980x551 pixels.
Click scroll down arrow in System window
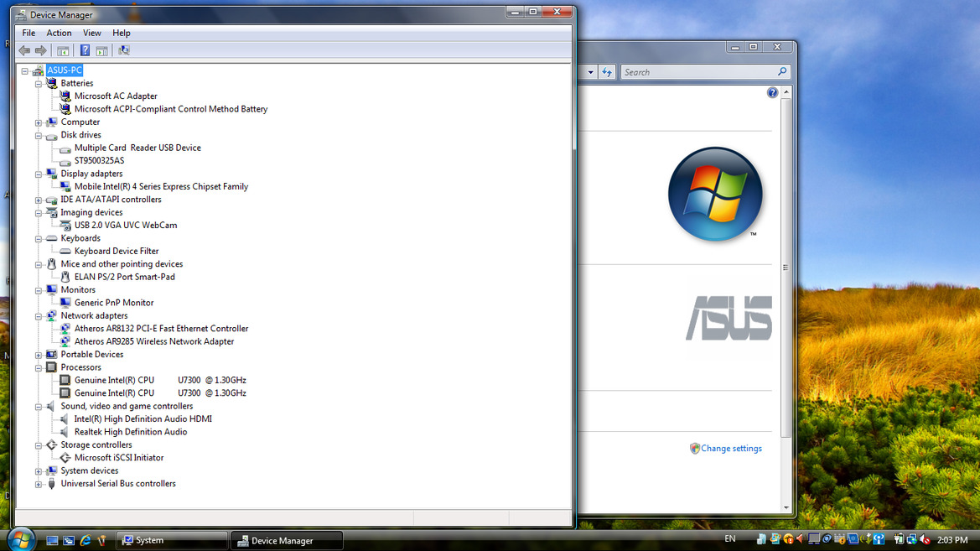click(786, 508)
